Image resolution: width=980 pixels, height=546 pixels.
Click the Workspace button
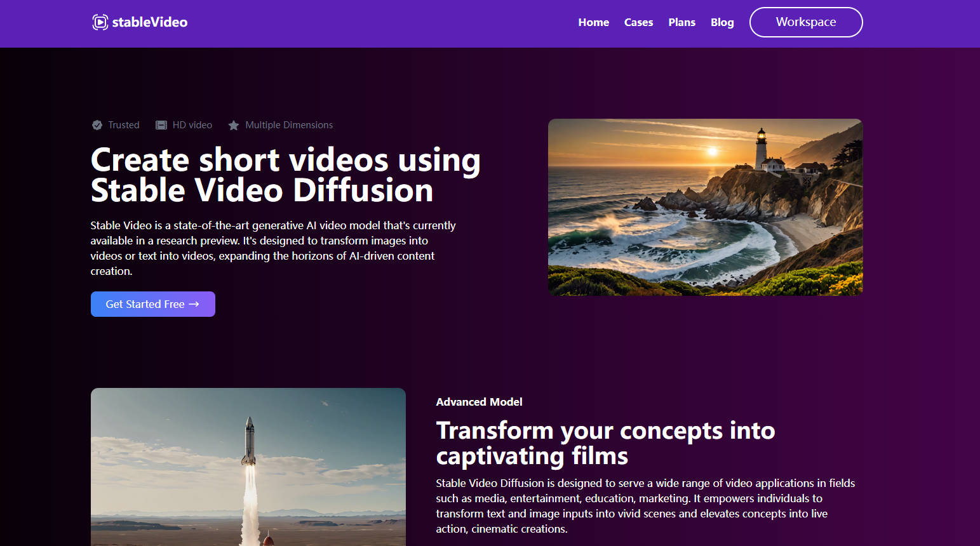(x=805, y=22)
